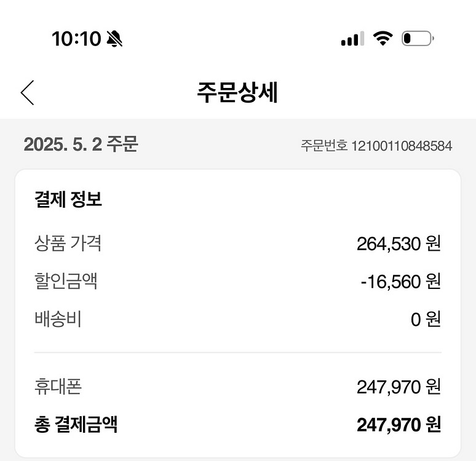Tap the 264,530 원 product price
This screenshot has width=476, height=461.
click(399, 244)
